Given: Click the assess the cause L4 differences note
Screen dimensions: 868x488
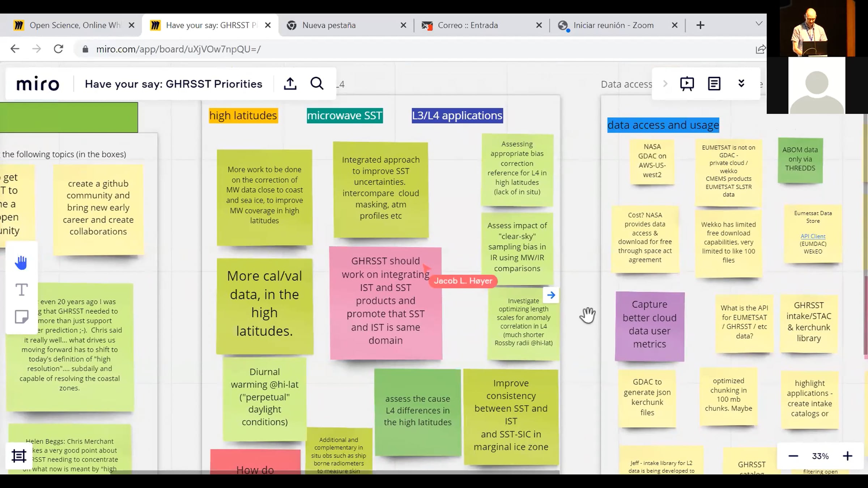Looking at the screenshot, I should 418,412.
